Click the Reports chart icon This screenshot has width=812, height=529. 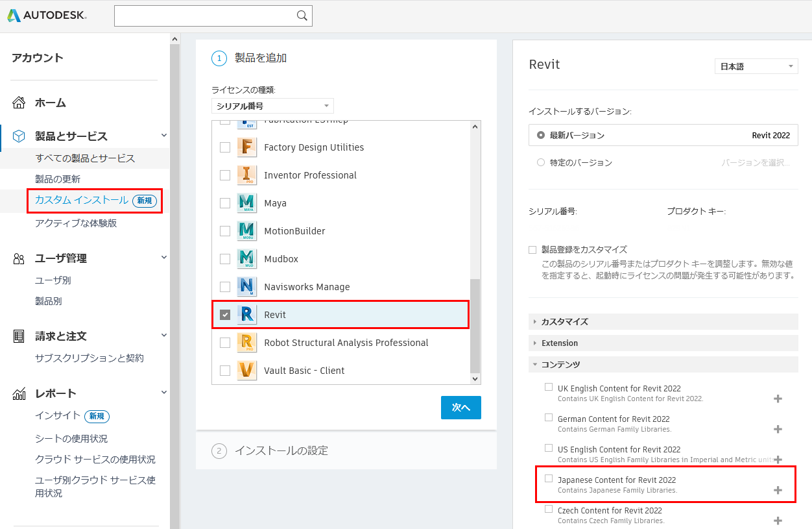(x=19, y=393)
